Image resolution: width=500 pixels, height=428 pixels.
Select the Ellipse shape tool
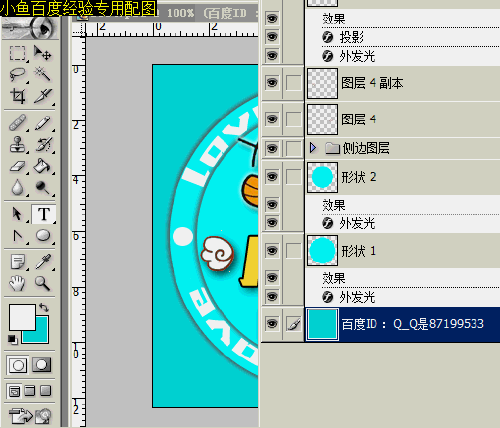(43, 236)
